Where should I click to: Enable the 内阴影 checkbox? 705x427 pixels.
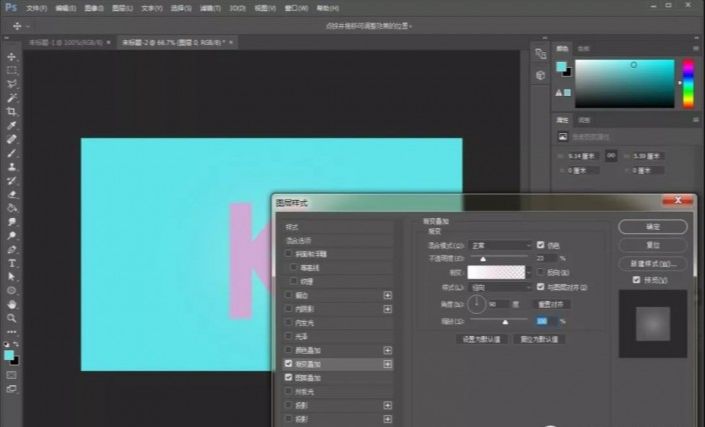point(289,309)
